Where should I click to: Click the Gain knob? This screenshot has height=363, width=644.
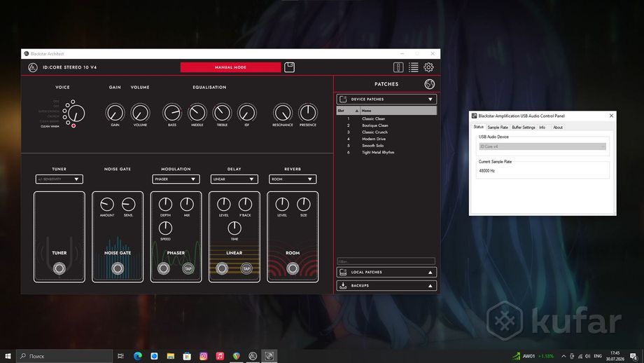[x=115, y=113]
